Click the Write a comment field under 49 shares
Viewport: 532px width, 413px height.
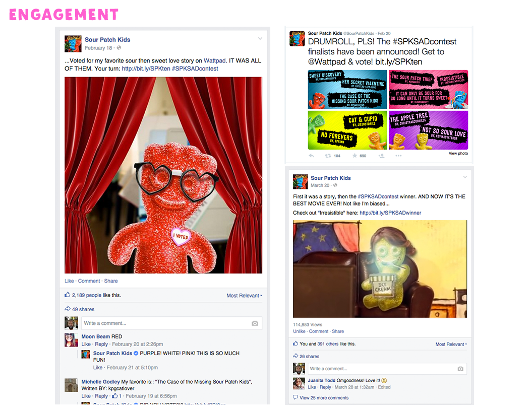(x=171, y=323)
